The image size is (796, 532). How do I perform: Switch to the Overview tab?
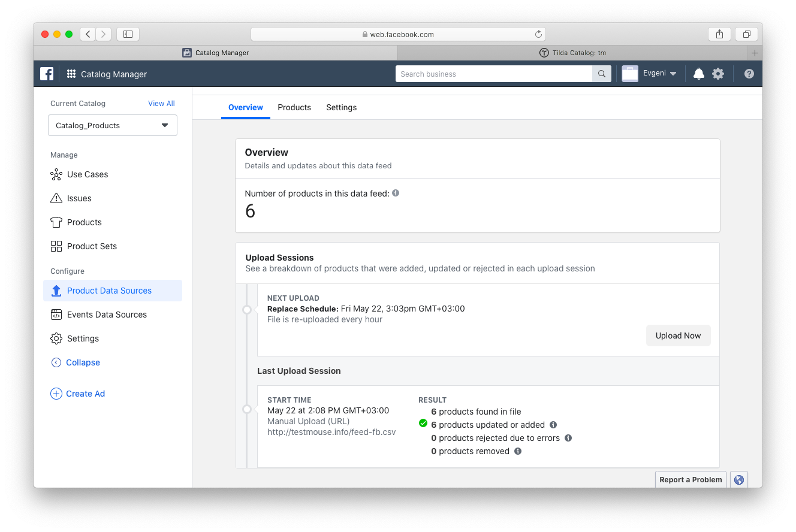point(246,108)
